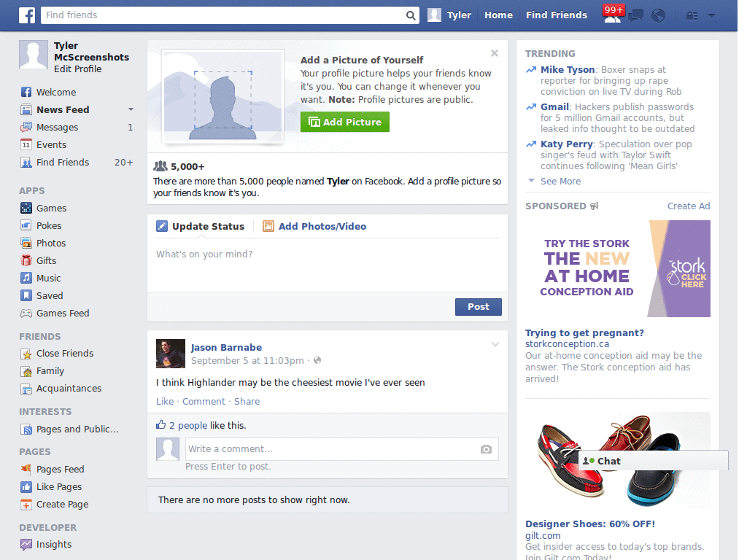Open the Katy Perry trending topic
This screenshot has height=560, width=747.
point(566,144)
